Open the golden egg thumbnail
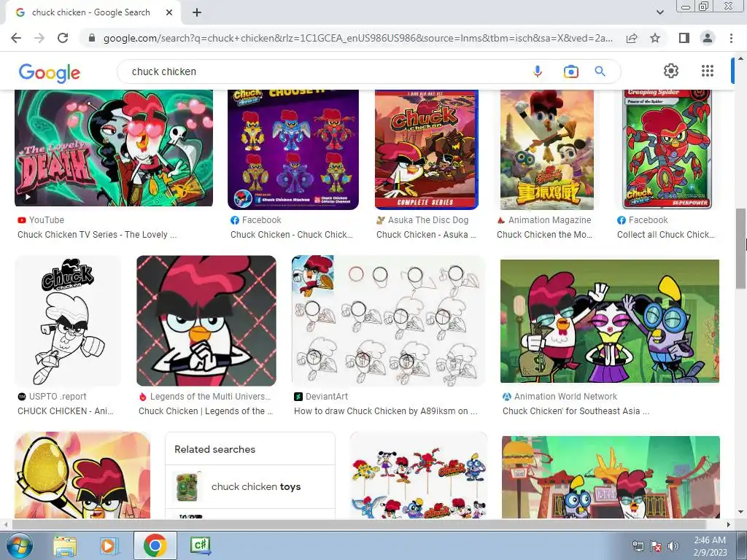The height and width of the screenshot is (560, 747). tap(82, 475)
